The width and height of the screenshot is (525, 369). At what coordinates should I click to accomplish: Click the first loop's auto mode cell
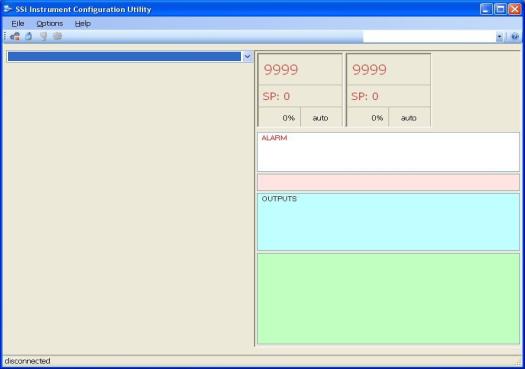coord(320,118)
